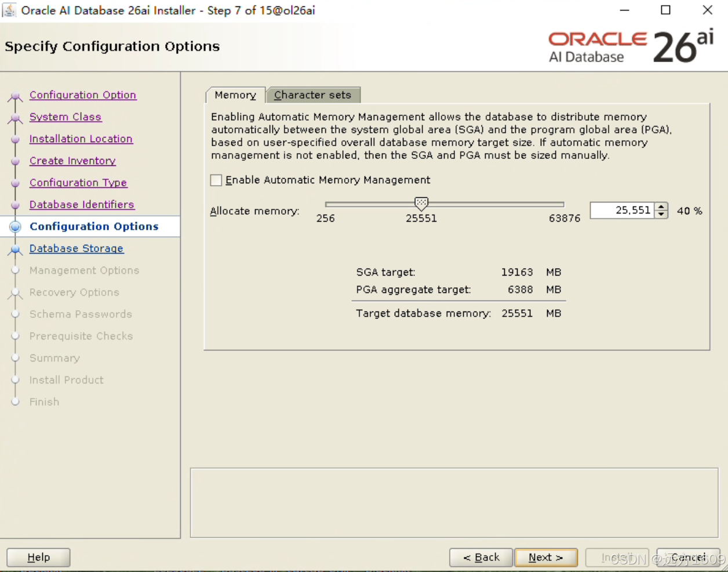This screenshot has width=728, height=572.
Task: Select the Memory tab
Action: click(235, 95)
